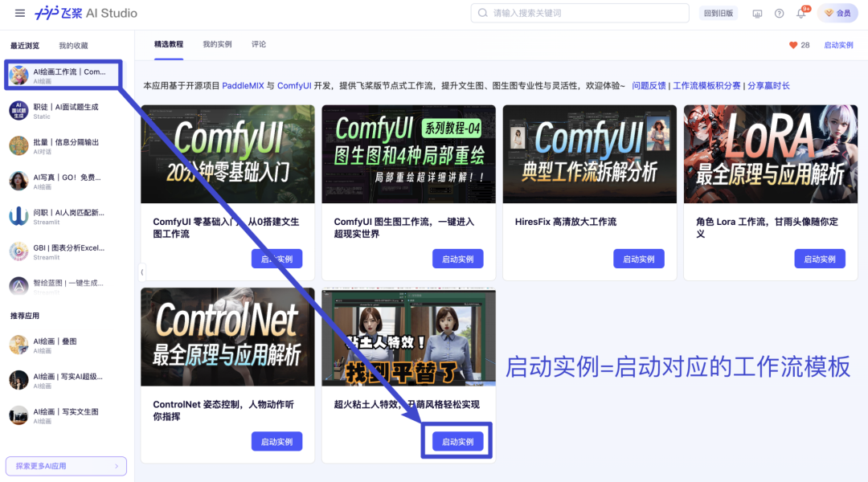Click the Static label under 职徒 entry
The height and width of the screenshot is (482, 868).
pyautogui.click(x=42, y=116)
